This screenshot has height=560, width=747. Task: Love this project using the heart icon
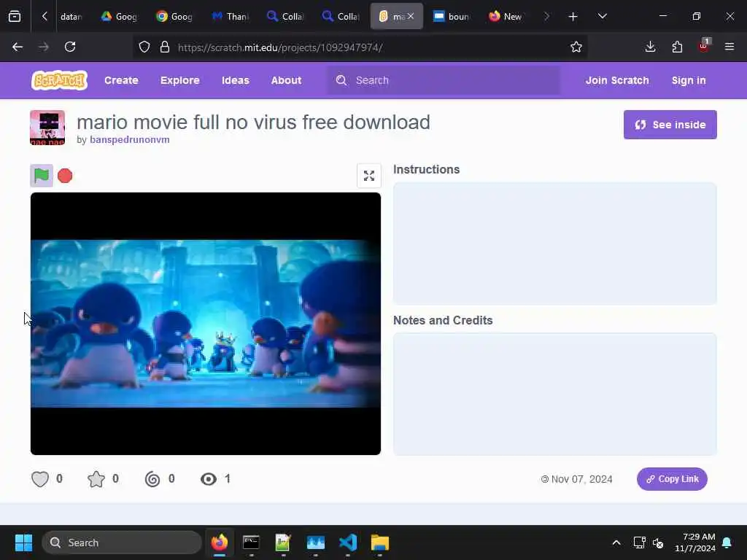click(40, 479)
